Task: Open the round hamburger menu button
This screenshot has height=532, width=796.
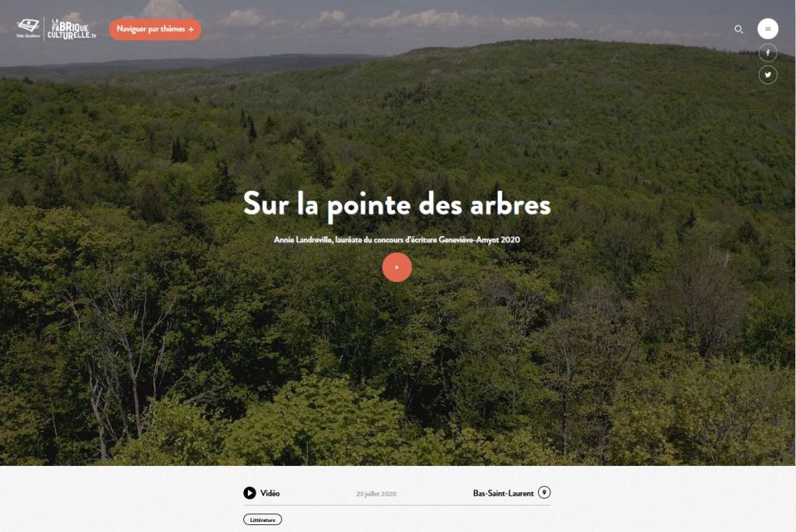Action: tap(767, 29)
